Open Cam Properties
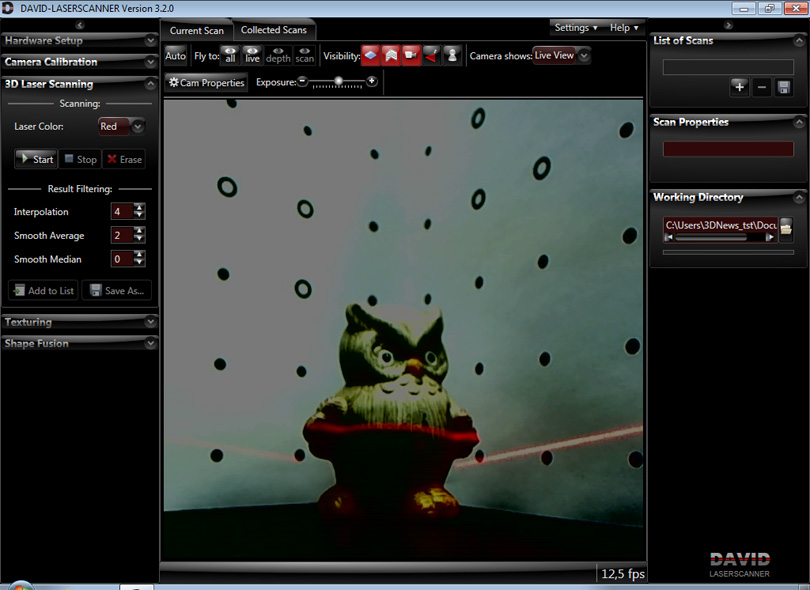Screen dimensions: 810x590 click(206, 83)
